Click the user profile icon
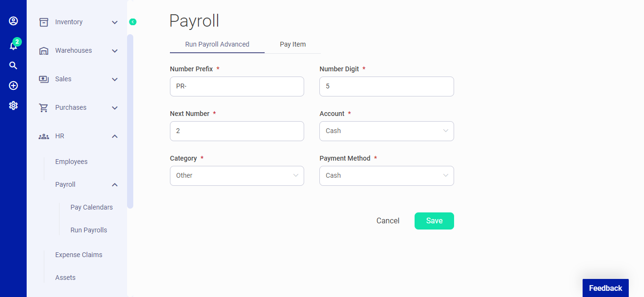The width and height of the screenshot is (644, 297). point(13,21)
